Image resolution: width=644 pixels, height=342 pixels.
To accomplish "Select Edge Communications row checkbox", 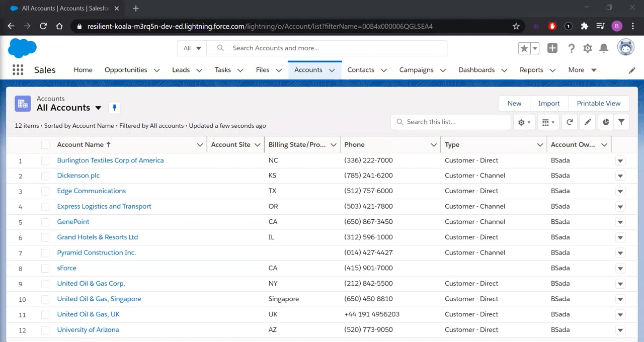I will pos(45,192).
